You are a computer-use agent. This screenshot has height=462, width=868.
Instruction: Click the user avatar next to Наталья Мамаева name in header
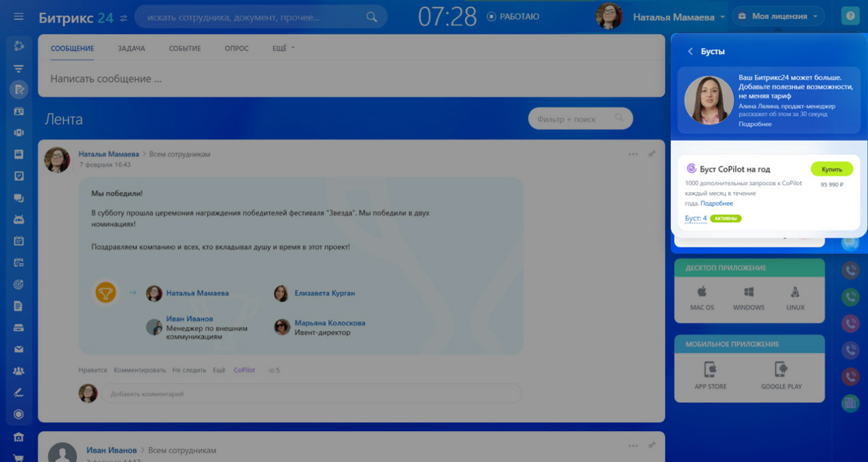click(x=609, y=16)
